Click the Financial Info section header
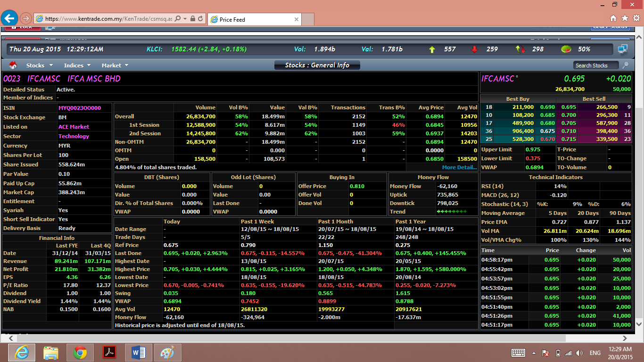Screen dimensions: 644x362 57,238
